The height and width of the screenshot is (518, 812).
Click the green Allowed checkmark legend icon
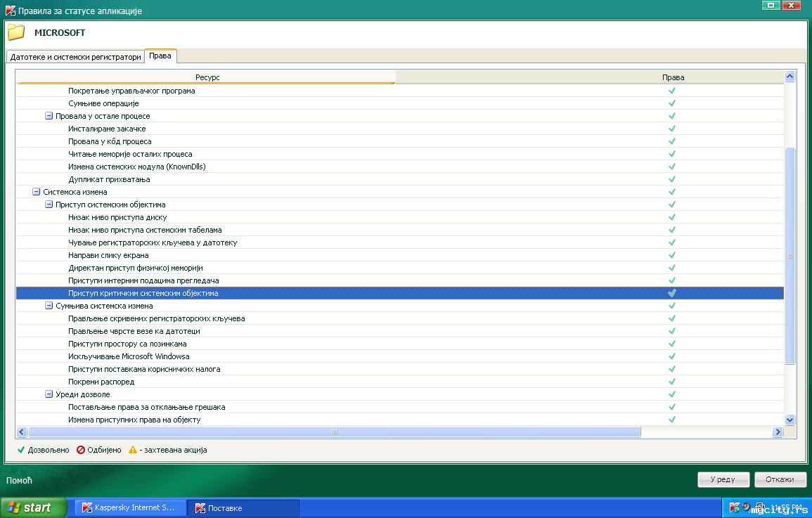tap(21, 450)
